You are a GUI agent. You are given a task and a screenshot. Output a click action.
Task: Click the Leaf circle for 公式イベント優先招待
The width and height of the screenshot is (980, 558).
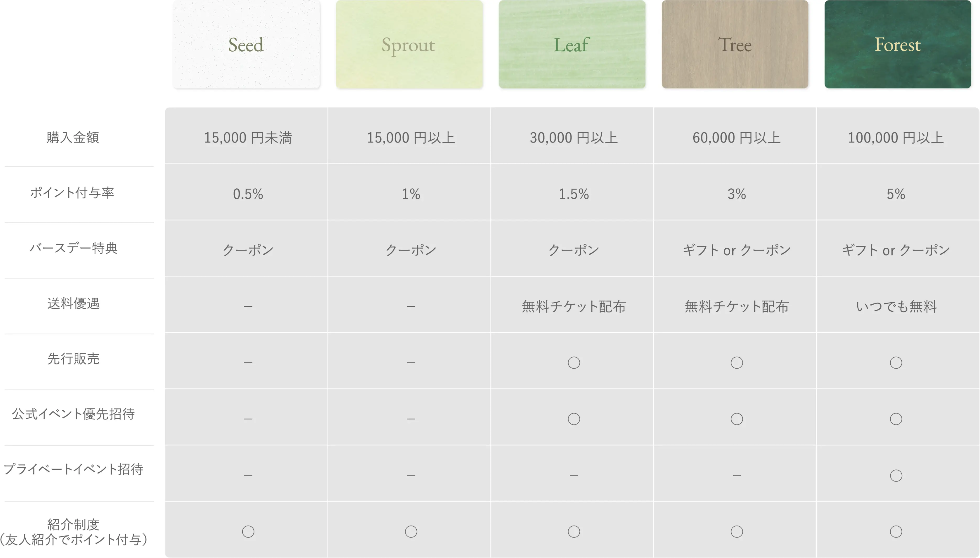574,419
